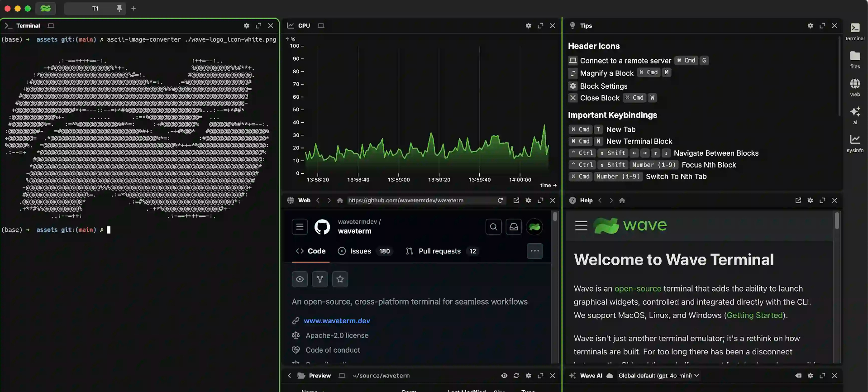This screenshot has width=868, height=392.
Task: Open CPU block settings gear
Action: pyautogui.click(x=528, y=26)
